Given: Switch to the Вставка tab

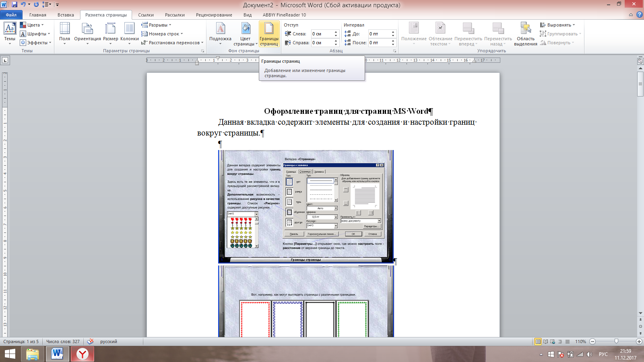Looking at the screenshot, I should 66,15.
